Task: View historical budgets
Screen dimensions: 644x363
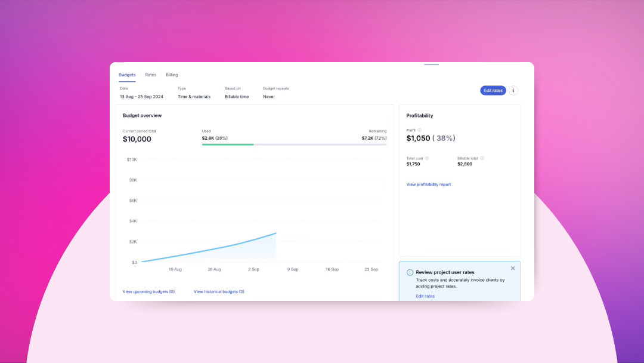Action: tap(218, 291)
